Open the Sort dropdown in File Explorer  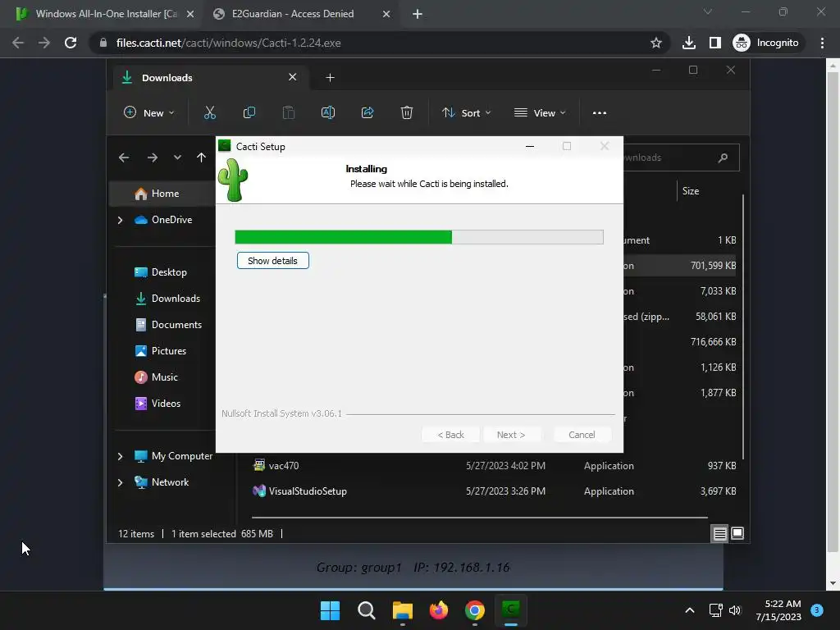click(x=466, y=112)
